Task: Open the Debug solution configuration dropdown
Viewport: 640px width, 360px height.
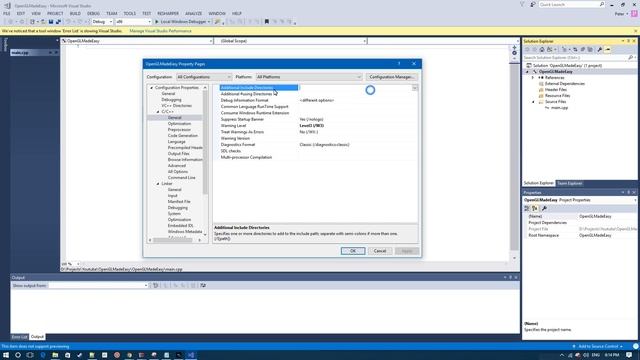Action: [x=102, y=22]
